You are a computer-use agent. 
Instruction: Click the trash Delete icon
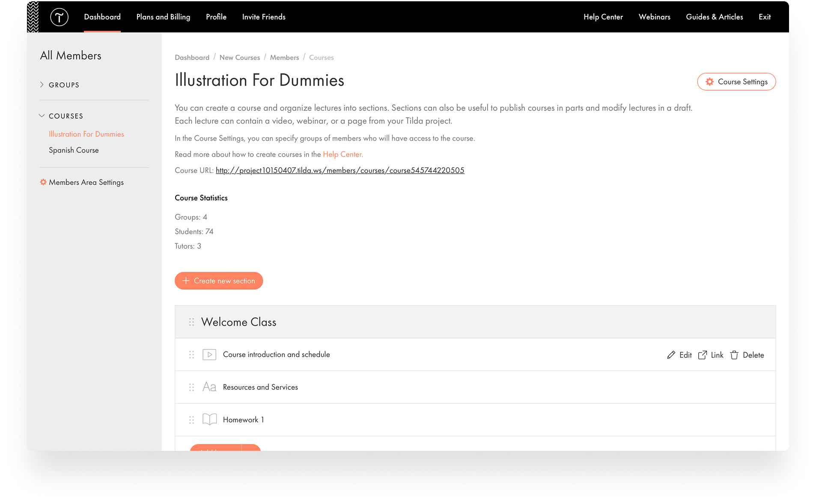pyautogui.click(x=734, y=355)
